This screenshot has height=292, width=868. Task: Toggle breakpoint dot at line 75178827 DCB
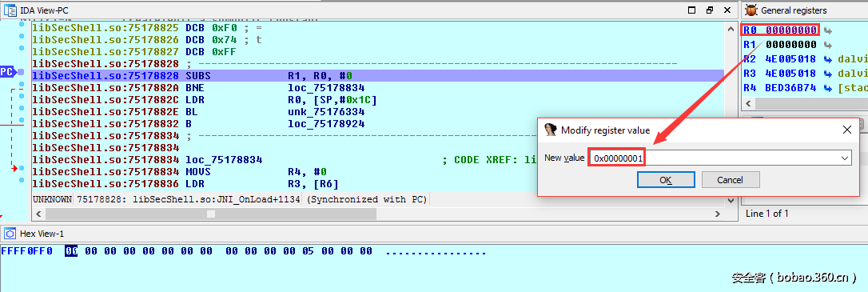[22, 49]
